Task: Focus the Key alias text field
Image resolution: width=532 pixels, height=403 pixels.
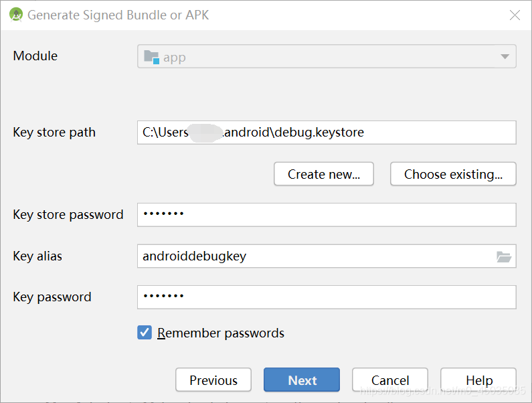Action: click(x=316, y=256)
